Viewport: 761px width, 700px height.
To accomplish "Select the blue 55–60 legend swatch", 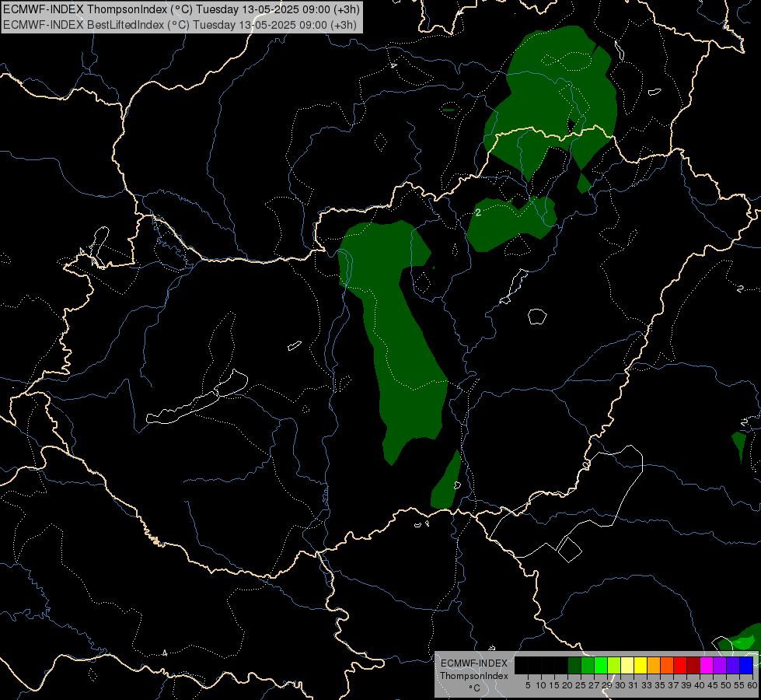I will tap(746, 665).
